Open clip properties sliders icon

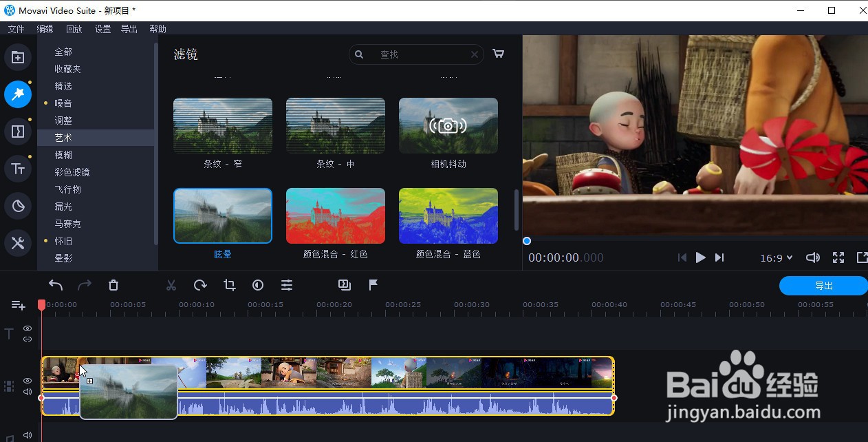click(x=287, y=285)
